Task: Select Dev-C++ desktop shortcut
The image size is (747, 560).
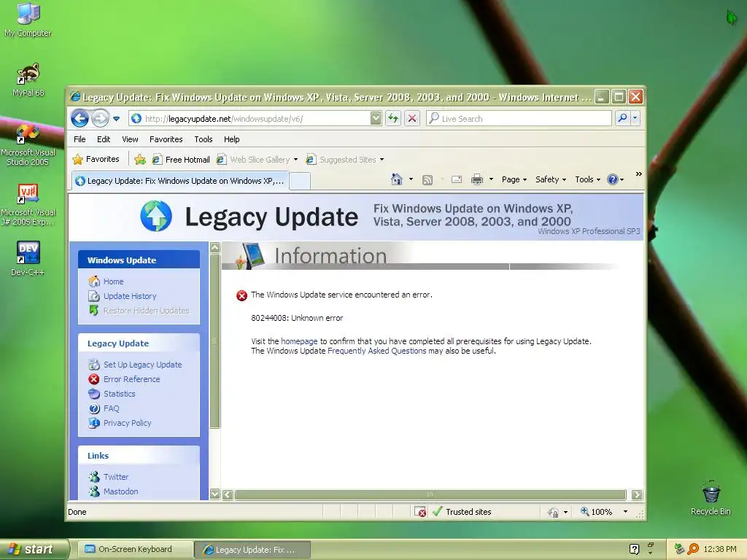Action: pos(28,259)
